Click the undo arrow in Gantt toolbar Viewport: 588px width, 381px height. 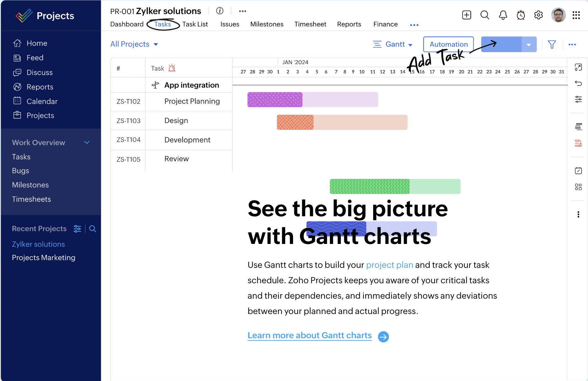pyautogui.click(x=578, y=83)
